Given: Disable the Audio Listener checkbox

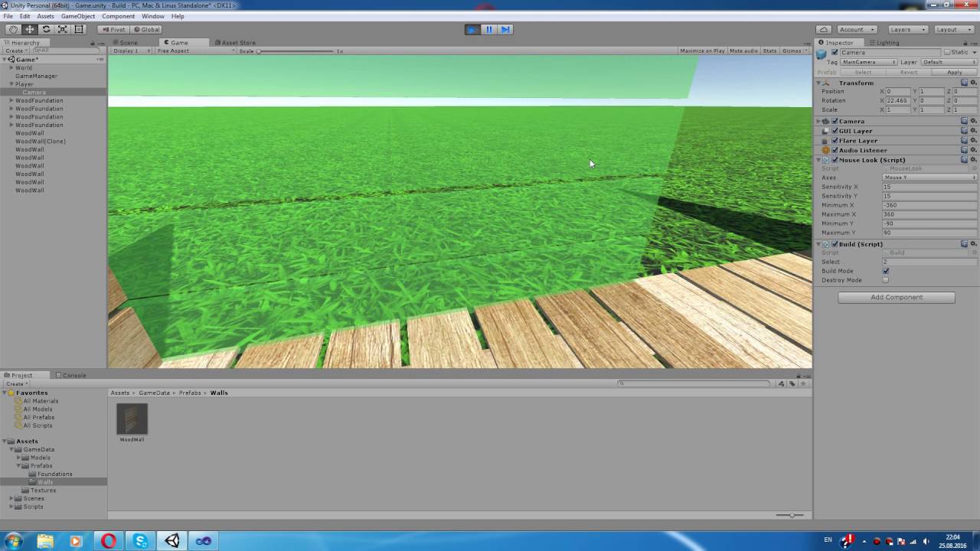Looking at the screenshot, I should pos(835,150).
